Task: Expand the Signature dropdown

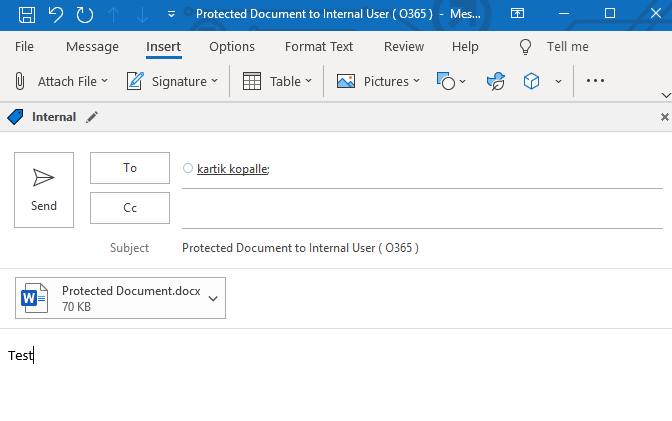Action: click(x=214, y=81)
